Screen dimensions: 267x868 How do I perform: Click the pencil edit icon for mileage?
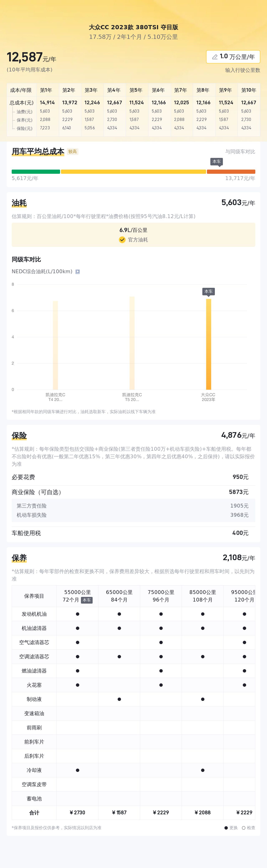click(214, 57)
